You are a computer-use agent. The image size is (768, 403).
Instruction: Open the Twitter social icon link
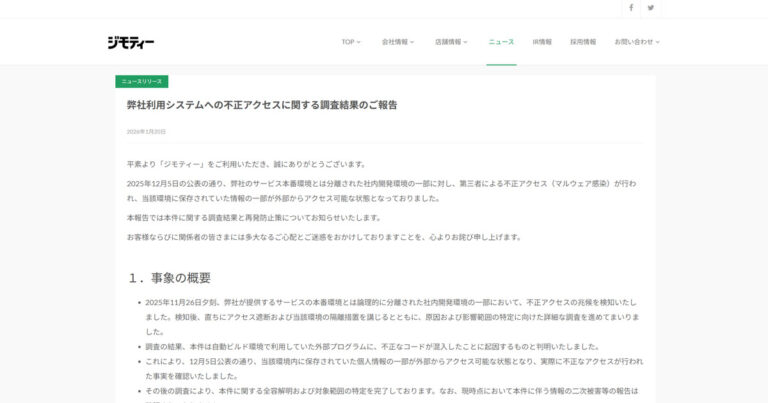pyautogui.click(x=651, y=8)
